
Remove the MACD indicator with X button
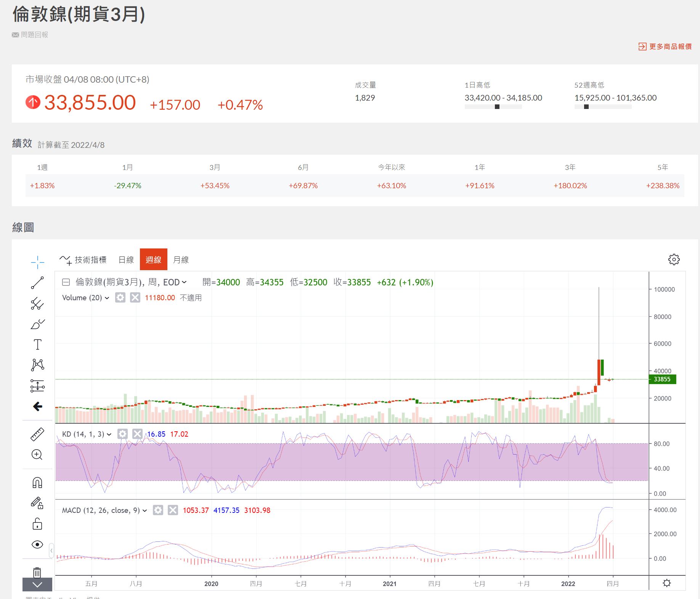[173, 510]
